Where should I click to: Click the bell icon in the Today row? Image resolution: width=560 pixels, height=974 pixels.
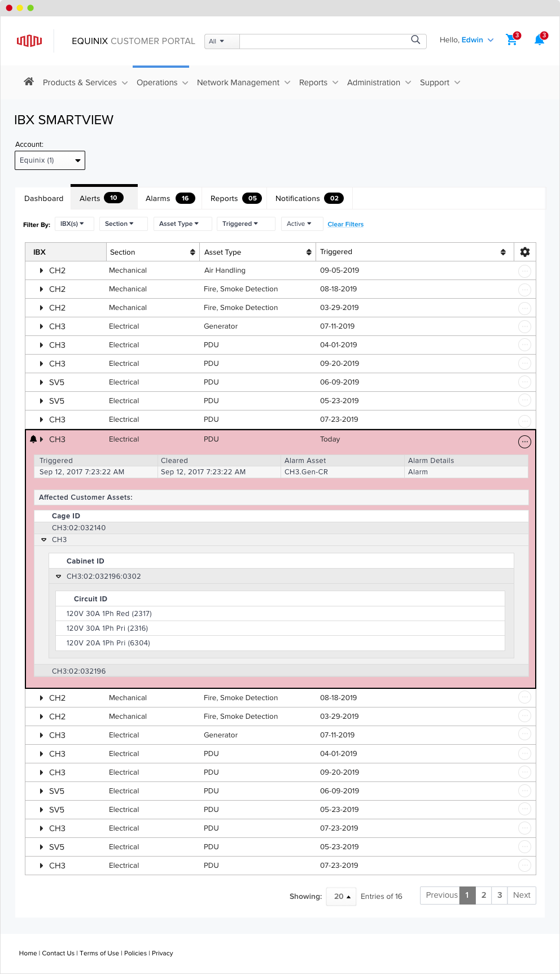[x=33, y=439]
